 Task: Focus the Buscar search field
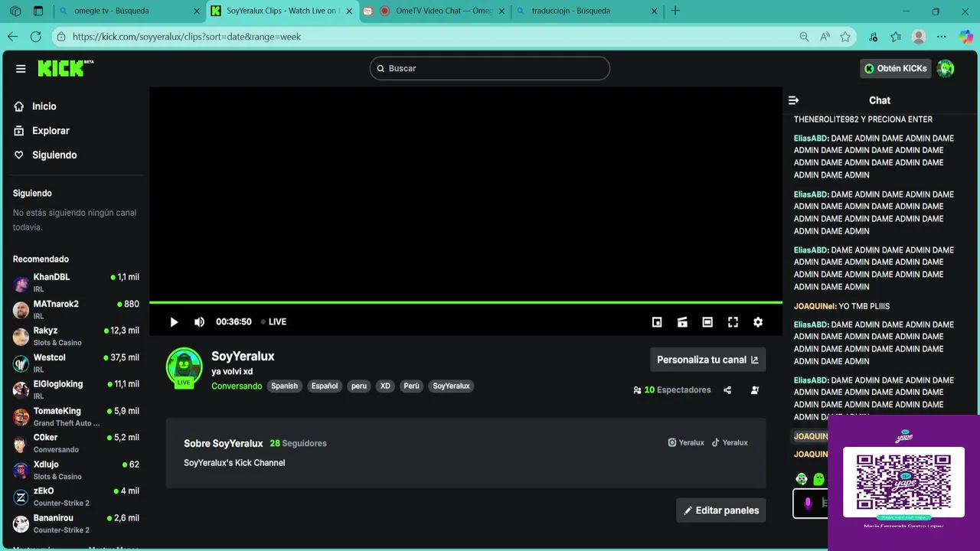coord(490,68)
